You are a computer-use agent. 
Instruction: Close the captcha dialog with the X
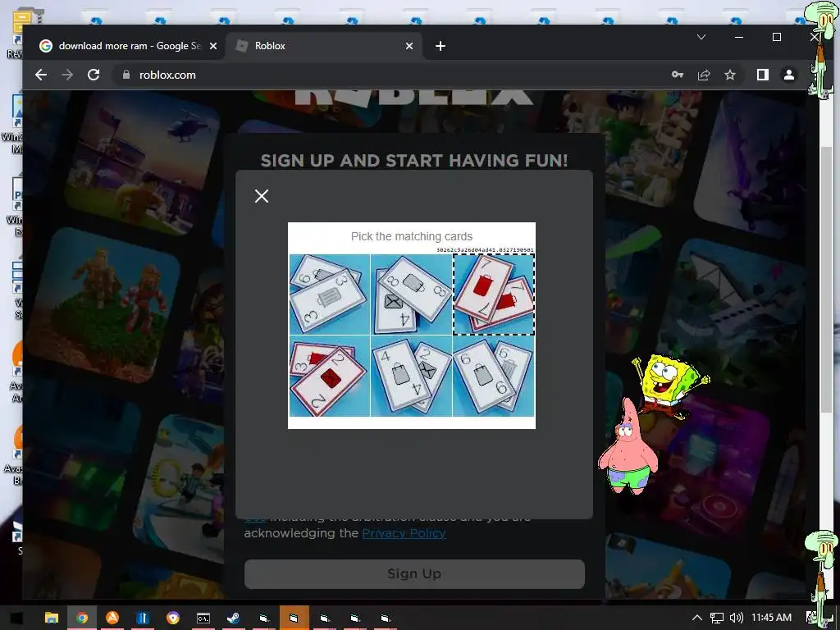click(x=262, y=196)
